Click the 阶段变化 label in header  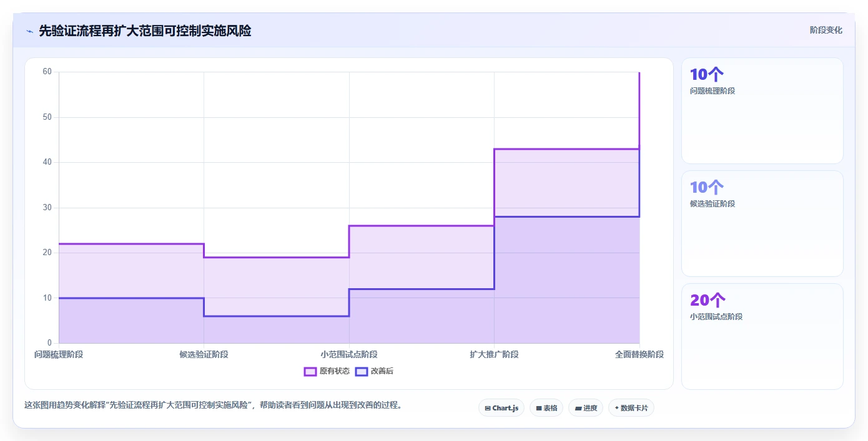[826, 30]
